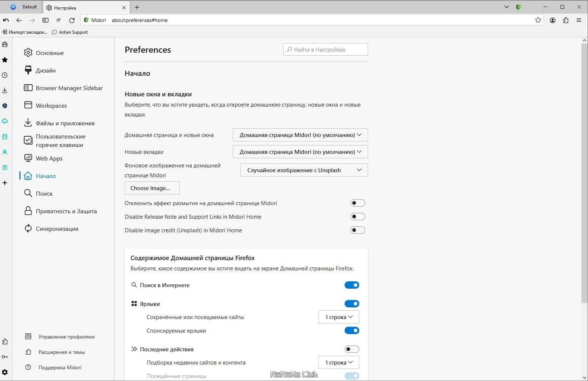Open 'Расширения и темы' link
Screen dimensions: 588x381
(x=55, y=352)
